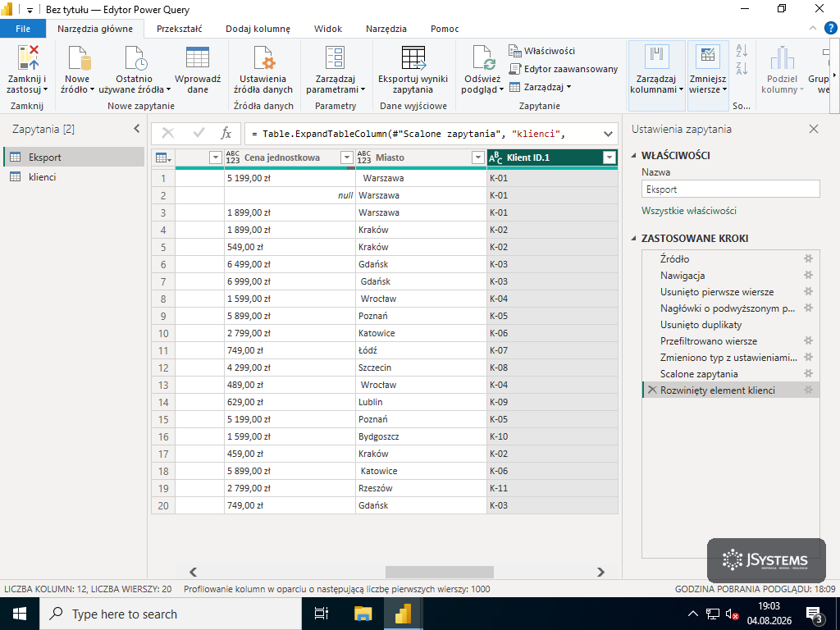
Task: Open Nowe źródło data source icon
Action: coord(78,58)
